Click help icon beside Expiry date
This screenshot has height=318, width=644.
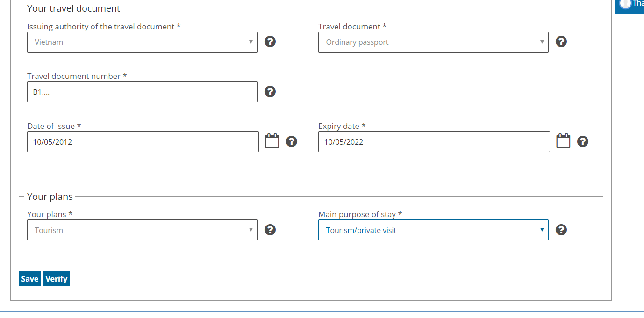(x=583, y=141)
